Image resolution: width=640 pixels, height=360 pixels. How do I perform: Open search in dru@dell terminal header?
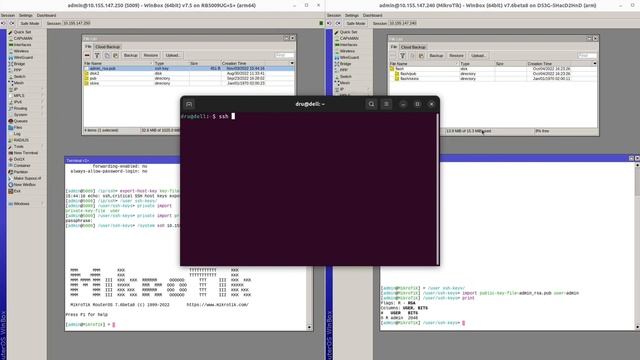pos(371,104)
